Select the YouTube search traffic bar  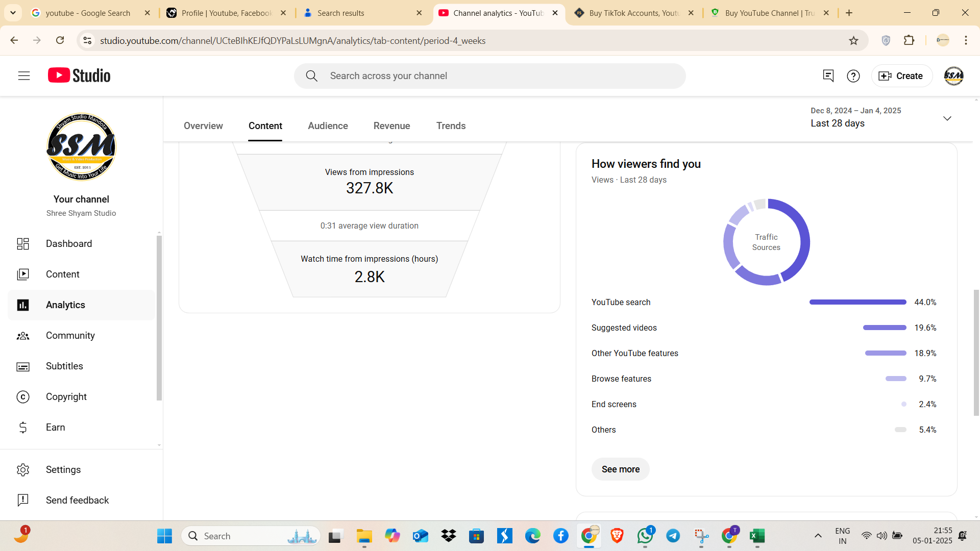click(x=857, y=303)
